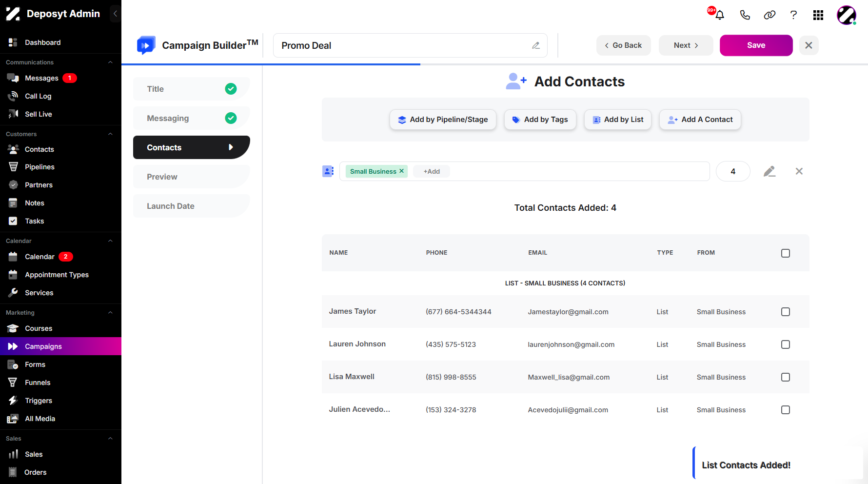Toggle the select-all checkbox in table header

(x=786, y=253)
